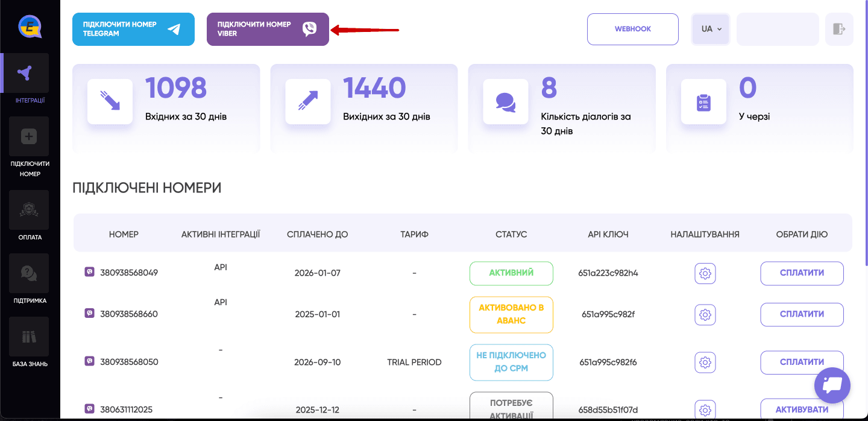This screenshot has width=868, height=421.
Task: Click the logout door icon
Action: point(839,29)
